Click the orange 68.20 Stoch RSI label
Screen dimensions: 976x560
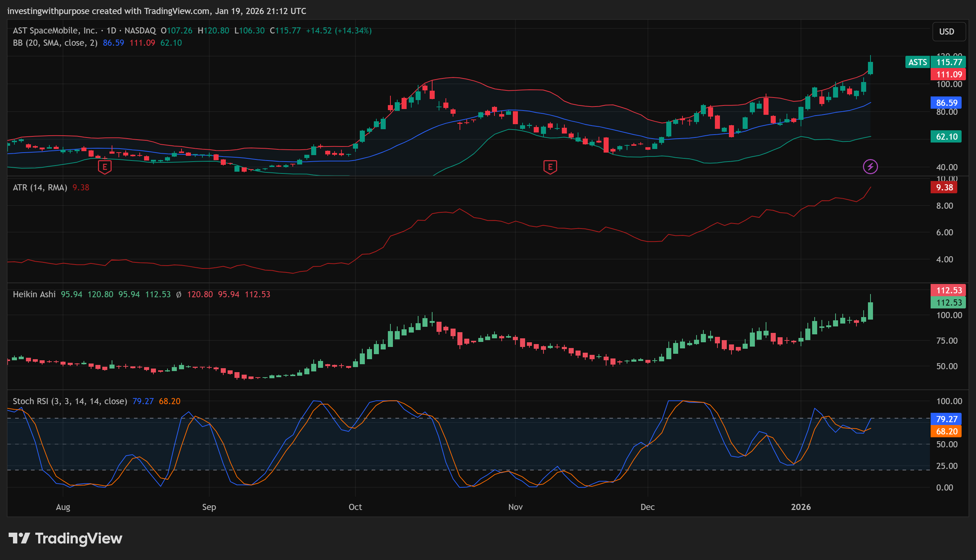click(x=946, y=431)
